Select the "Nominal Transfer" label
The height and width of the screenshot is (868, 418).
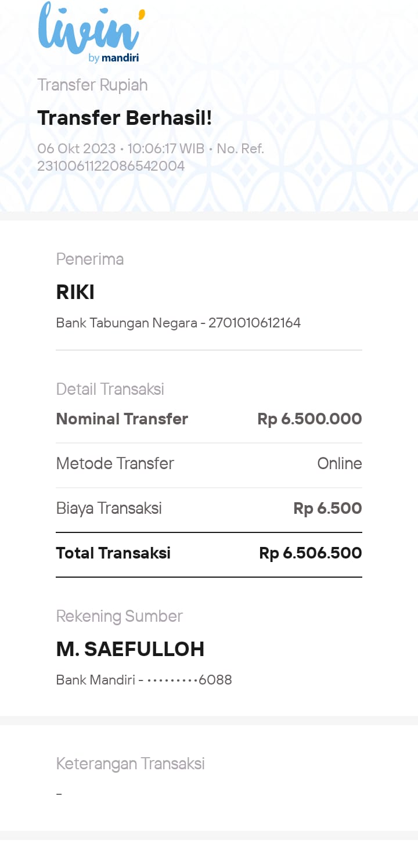(122, 419)
